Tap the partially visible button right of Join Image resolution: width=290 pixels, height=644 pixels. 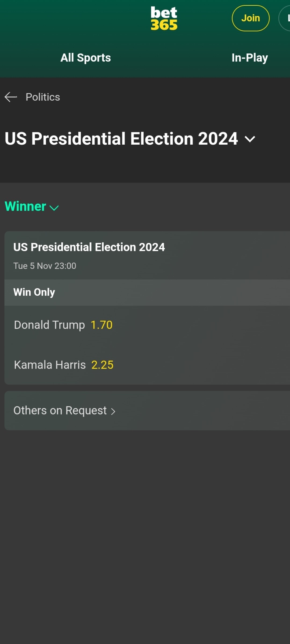click(285, 18)
